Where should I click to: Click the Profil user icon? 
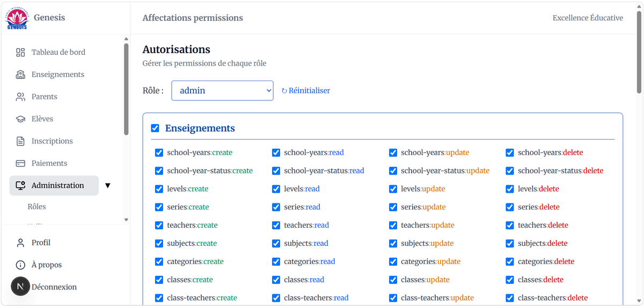coord(20,243)
